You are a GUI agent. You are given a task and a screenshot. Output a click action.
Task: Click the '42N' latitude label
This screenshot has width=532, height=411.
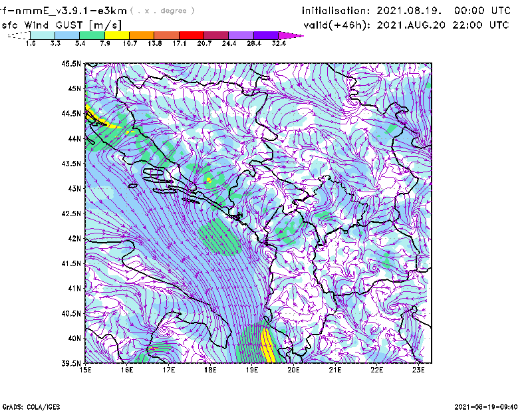74,238
